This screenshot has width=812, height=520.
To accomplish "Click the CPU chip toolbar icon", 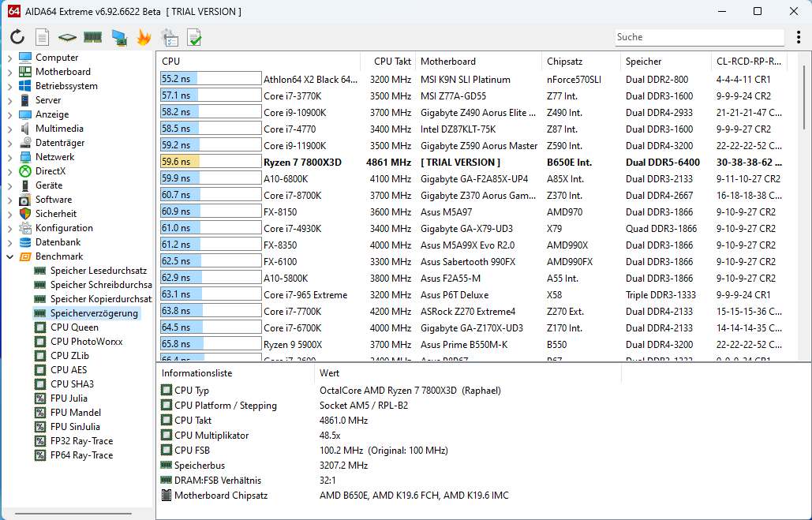I will click(67, 37).
